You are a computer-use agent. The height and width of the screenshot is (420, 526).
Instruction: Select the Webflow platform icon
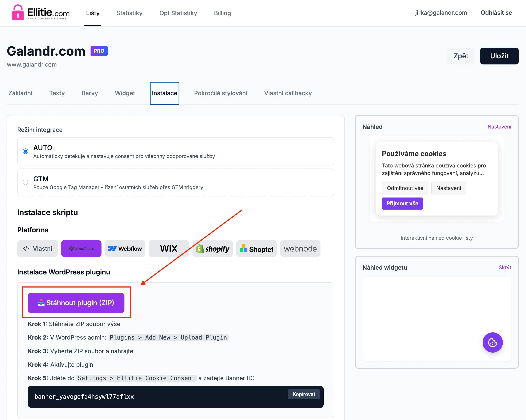pyautogui.click(x=125, y=248)
